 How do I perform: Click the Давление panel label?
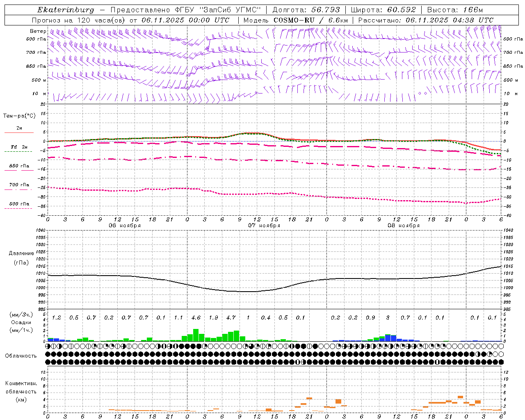[21, 253]
